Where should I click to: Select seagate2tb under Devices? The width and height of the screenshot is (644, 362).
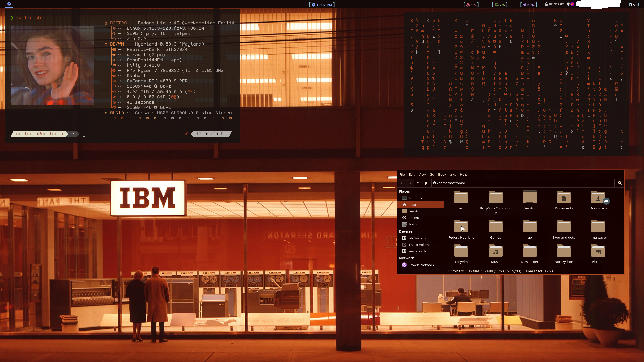(417, 251)
